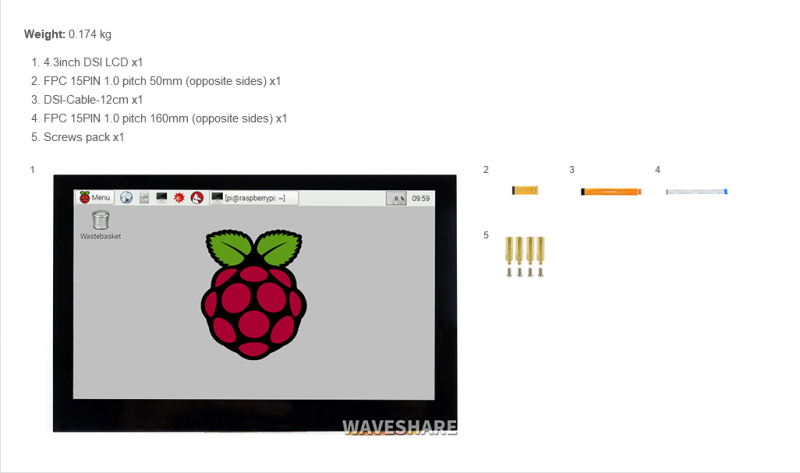
Task: Click the Weight: 0.174 kg text
Action: click(67, 34)
